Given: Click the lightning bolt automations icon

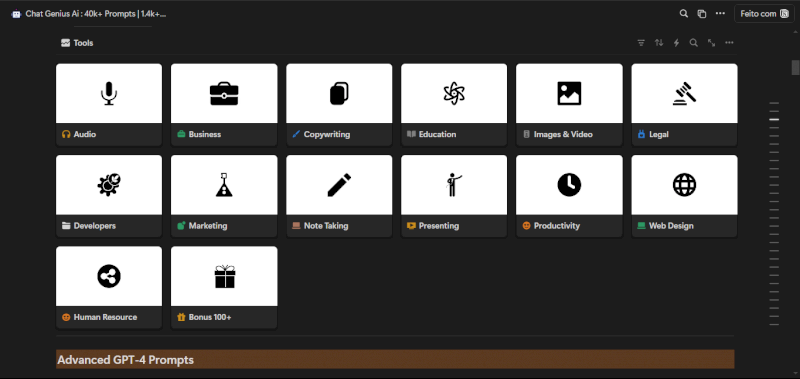Looking at the screenshot, I should point(677,43).
